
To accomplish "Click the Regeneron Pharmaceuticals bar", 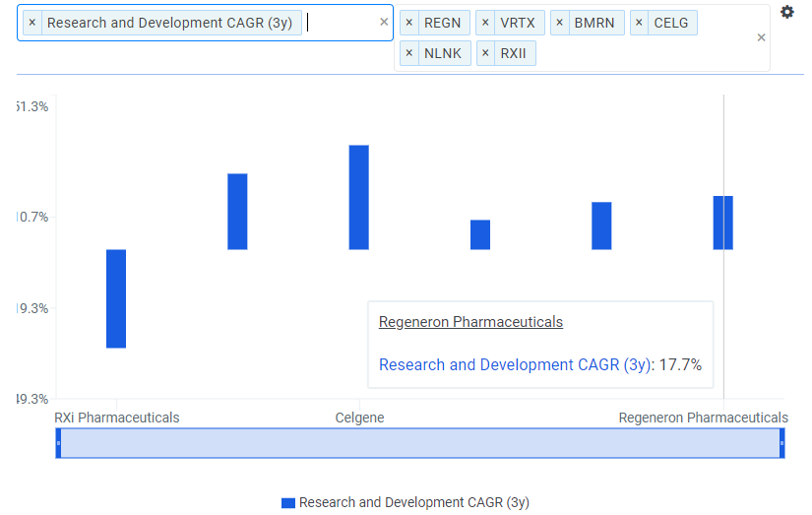I will click(723, 223).
